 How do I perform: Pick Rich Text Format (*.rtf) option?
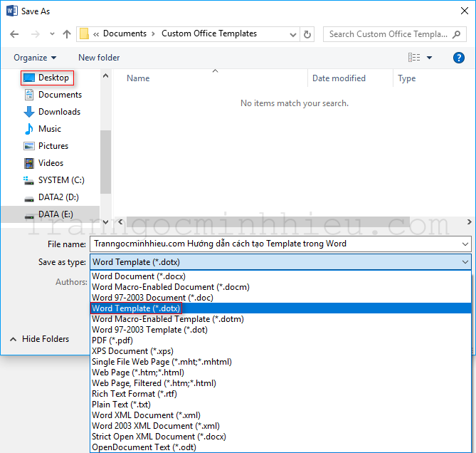point(133,394)
